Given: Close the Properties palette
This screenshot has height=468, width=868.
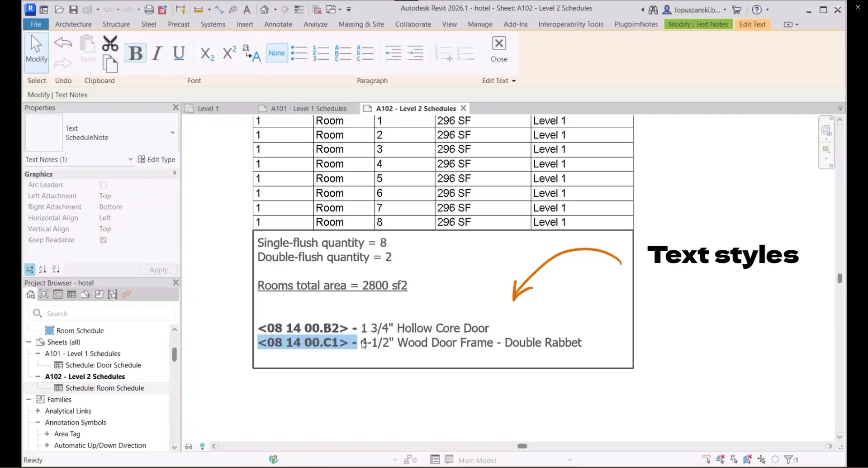Looking at the screenshot, I should point(175,107).
